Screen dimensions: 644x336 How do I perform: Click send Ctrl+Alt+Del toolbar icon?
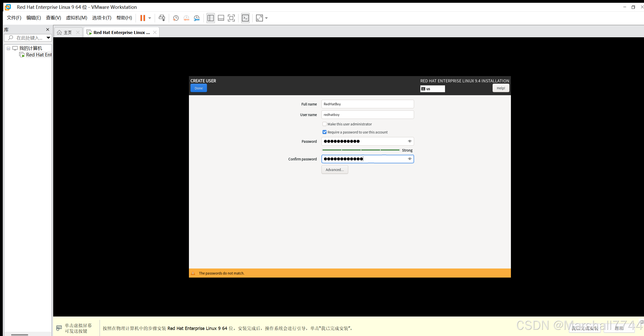click(x=162, y=18)
